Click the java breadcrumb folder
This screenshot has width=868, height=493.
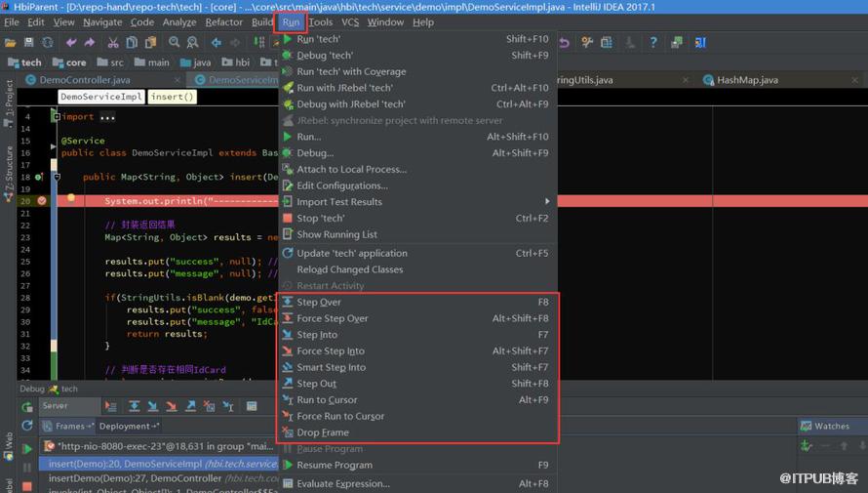[195, 62]
